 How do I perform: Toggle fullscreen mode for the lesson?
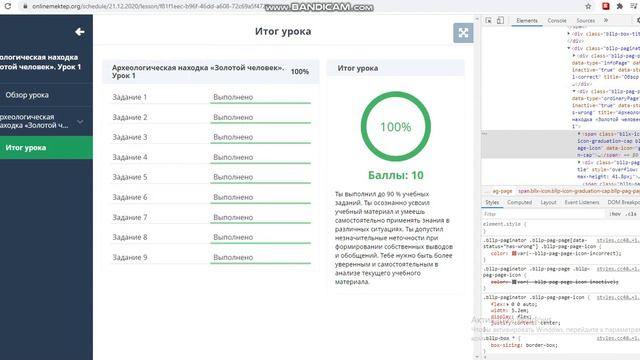[x=463, y=33]
